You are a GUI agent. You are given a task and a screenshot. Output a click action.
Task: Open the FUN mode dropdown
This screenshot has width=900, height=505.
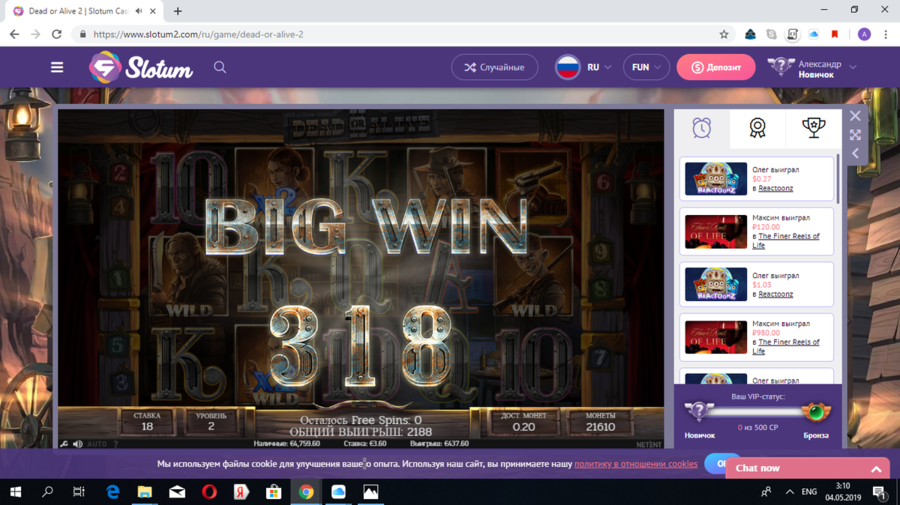pyautogui.click(x=646, y=67)
